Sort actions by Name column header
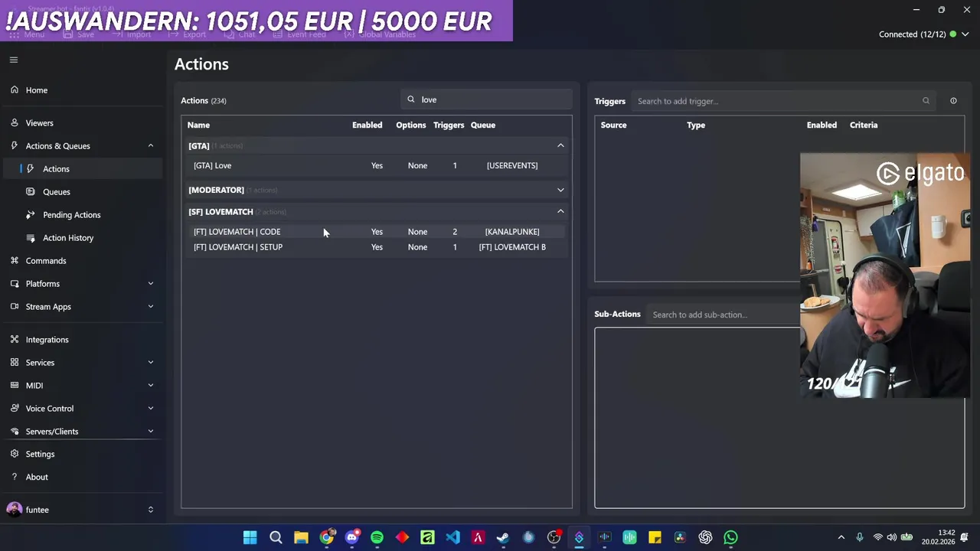980x551 pixels. [x=198, y=125]
